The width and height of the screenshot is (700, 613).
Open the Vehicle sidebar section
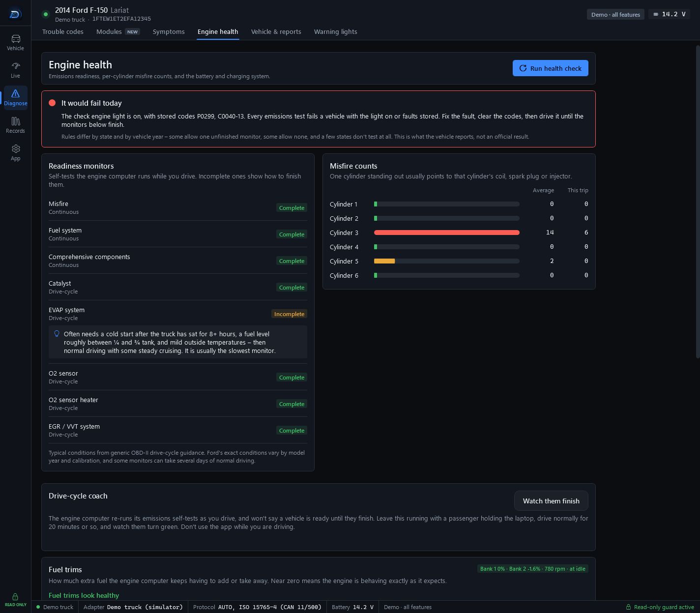[15, 42]
